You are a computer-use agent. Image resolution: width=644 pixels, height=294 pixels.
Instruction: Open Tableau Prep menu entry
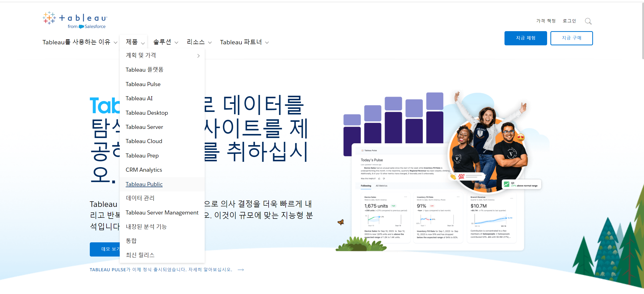[x=162, y=155]
